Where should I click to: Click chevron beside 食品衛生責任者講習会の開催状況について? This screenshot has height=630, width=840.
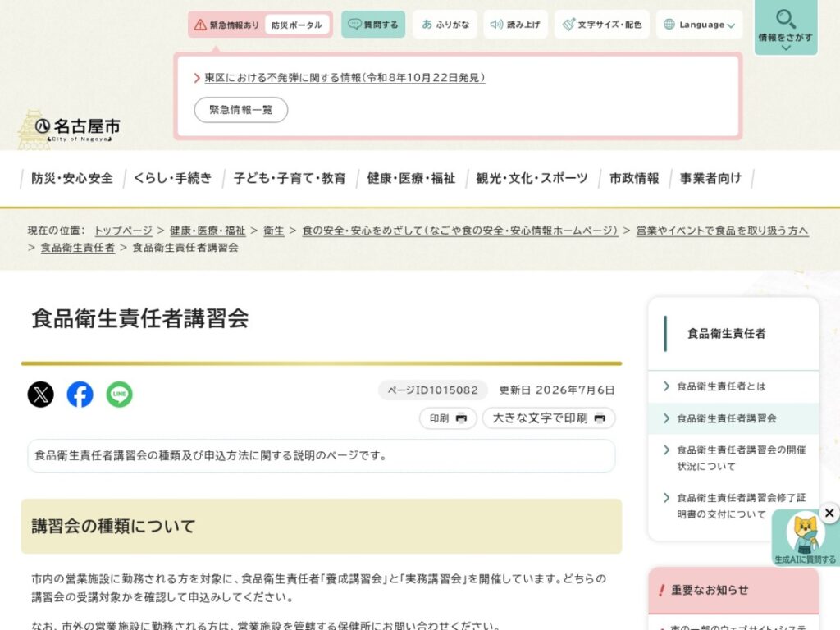tap(666, 450)
